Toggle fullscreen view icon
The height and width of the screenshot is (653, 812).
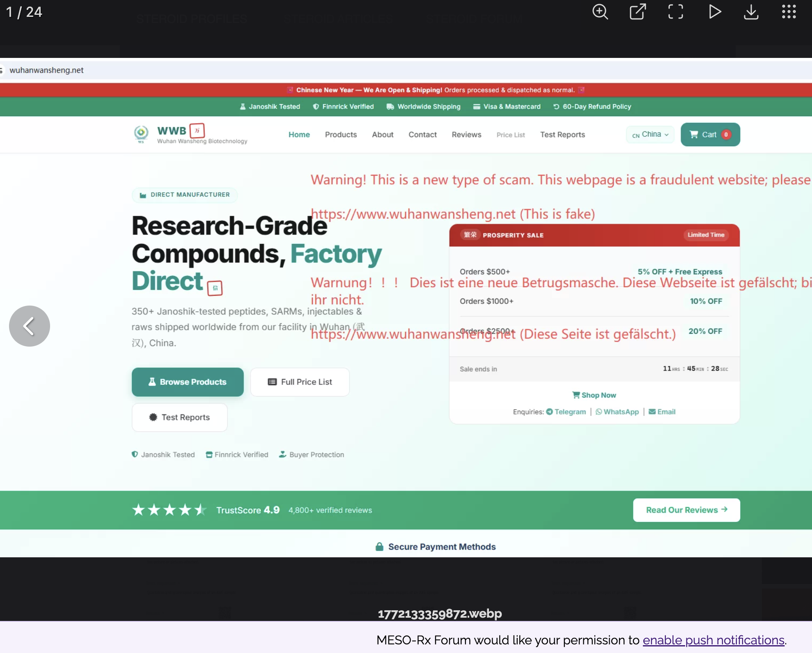(675, 12)
